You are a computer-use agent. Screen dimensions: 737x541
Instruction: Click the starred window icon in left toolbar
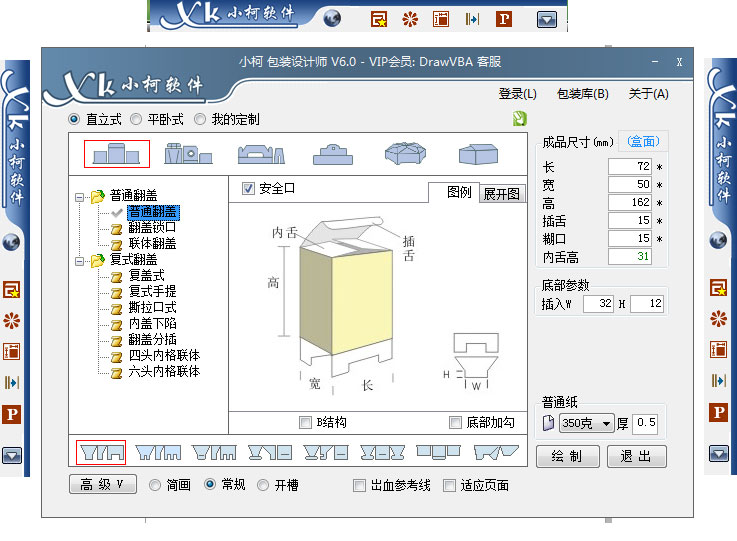coord(11,290)
